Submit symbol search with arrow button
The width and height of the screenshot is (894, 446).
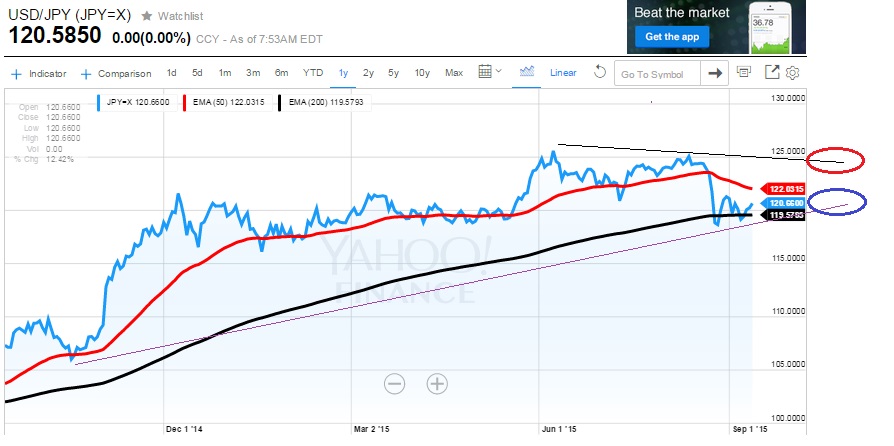714,73
